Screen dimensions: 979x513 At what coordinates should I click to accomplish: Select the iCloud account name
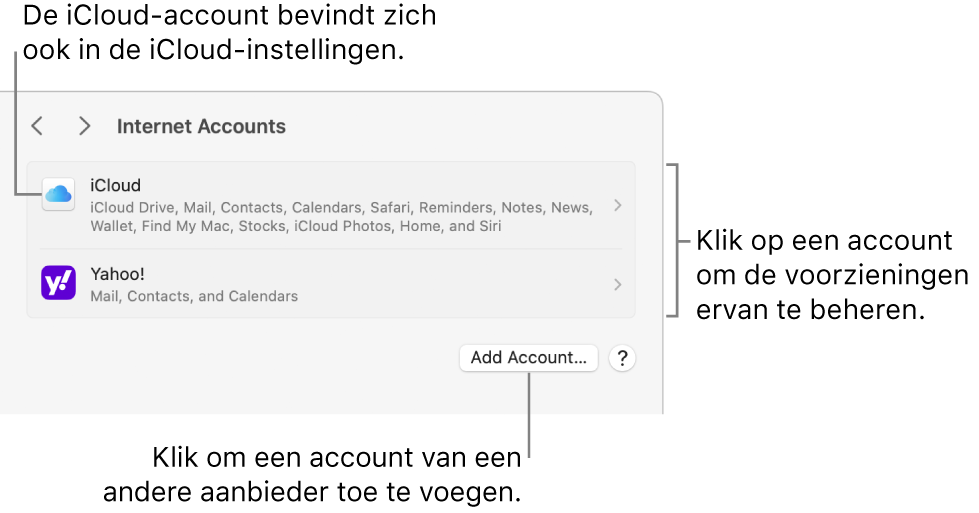(x=115, y=185)
